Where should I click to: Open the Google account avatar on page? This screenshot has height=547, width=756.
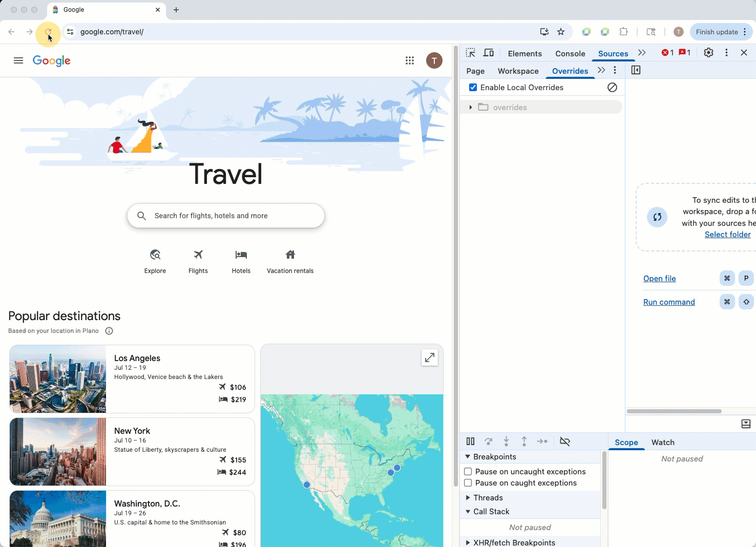coord(434,60)
